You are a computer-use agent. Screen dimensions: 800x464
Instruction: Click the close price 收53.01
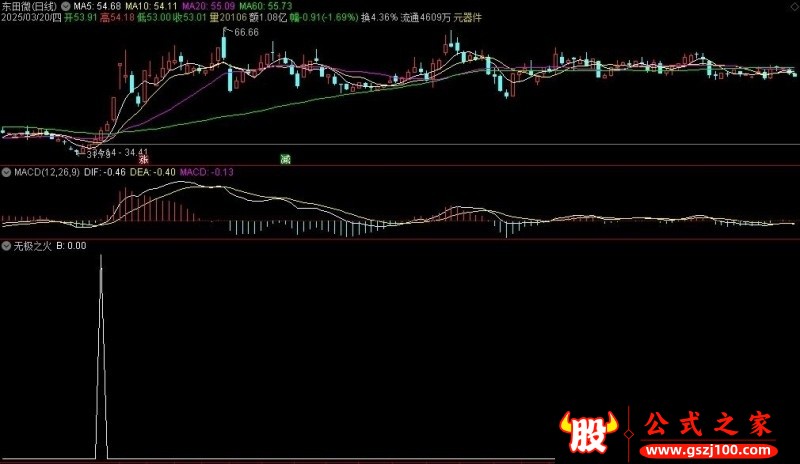click(x=189, y=18)
